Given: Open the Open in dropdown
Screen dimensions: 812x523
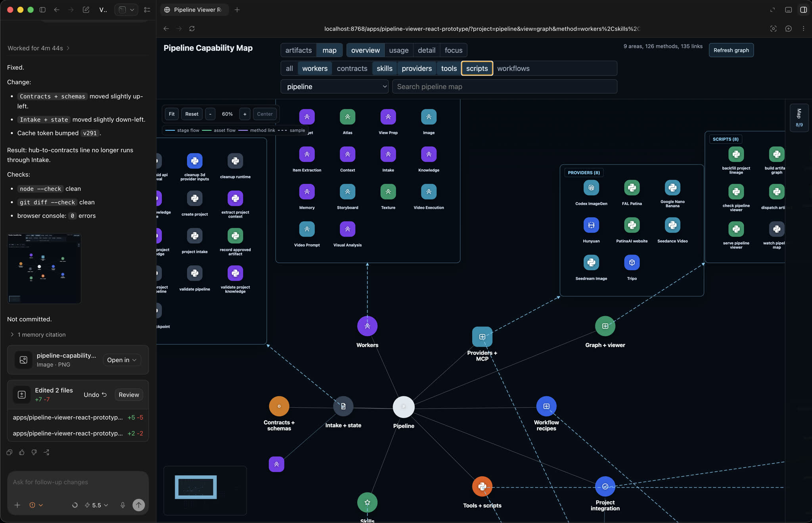Looking at the screenshot, I should 122,360.
